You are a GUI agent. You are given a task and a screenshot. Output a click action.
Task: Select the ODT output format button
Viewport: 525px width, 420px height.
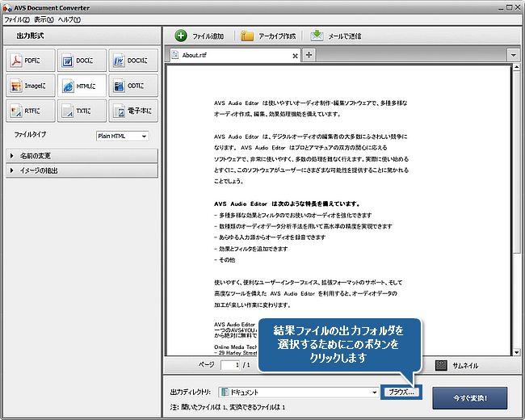coord(133,86)
